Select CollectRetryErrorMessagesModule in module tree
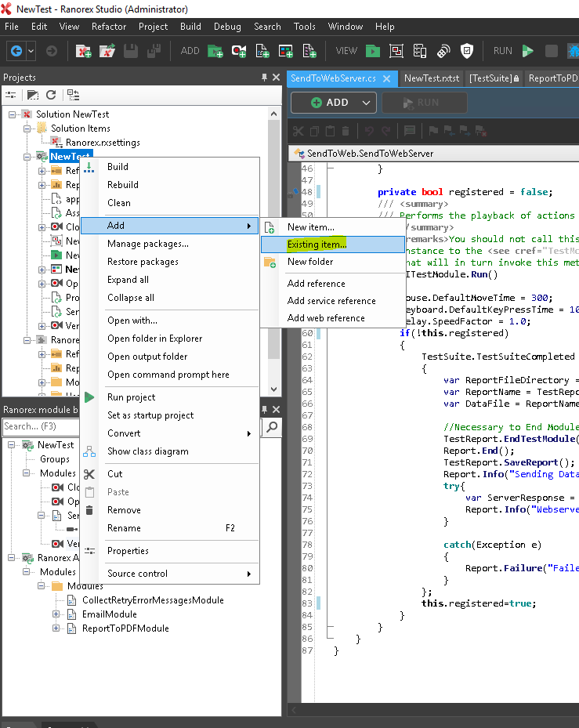The width and height of the screenshot is (579, 728). pos(153,600)
